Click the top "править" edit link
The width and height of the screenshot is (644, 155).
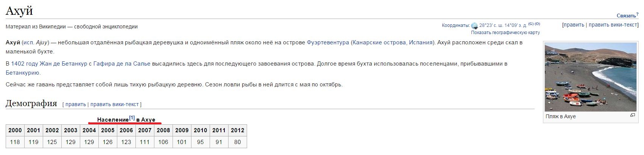[x=574, y=25]
